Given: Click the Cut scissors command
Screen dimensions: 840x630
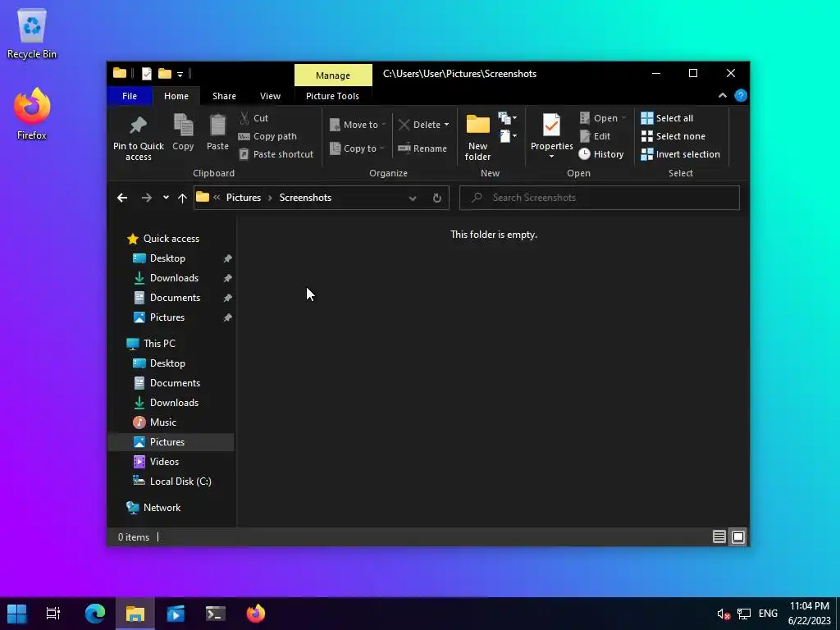Looking at the screenshot, I should click(253, 118).
